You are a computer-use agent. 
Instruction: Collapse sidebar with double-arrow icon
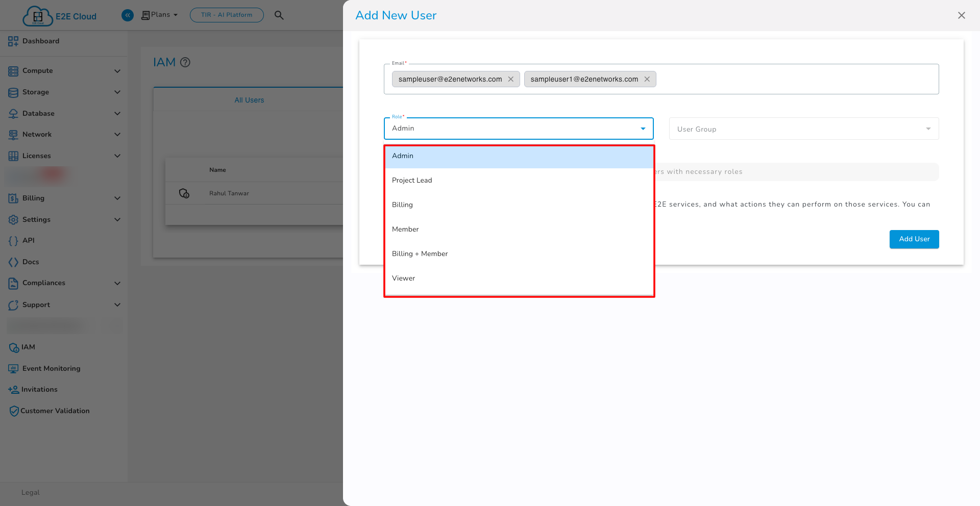coord(128,15)
